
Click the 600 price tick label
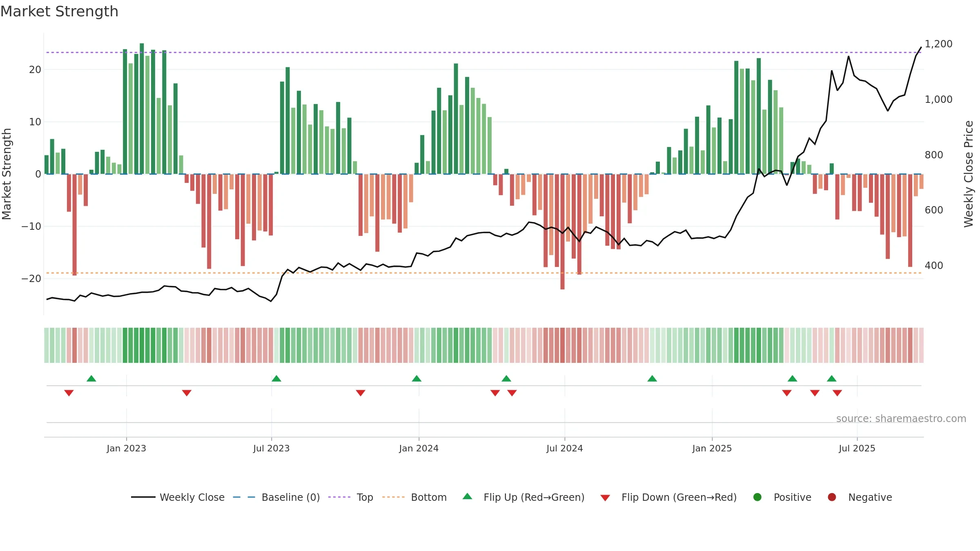tap(934, 210)
